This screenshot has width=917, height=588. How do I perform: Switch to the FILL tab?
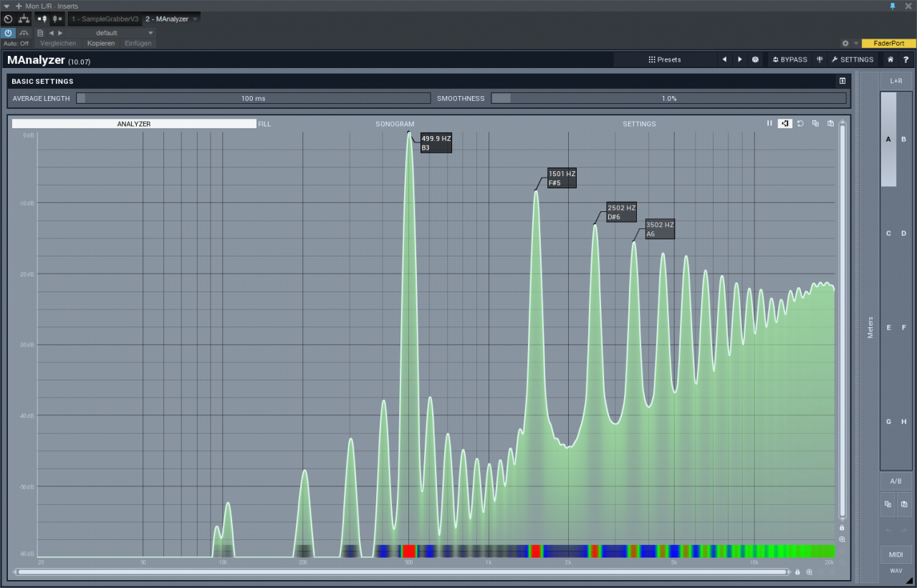[x=264, y=124]
